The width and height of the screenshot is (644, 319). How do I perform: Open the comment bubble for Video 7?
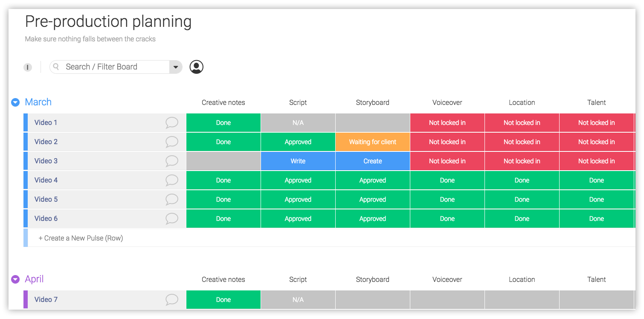point(171,300)
